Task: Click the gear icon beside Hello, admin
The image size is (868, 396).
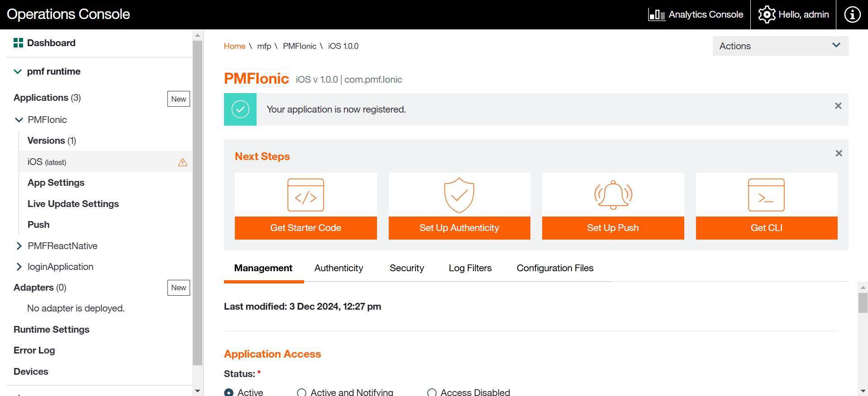Action: (767, 14)
